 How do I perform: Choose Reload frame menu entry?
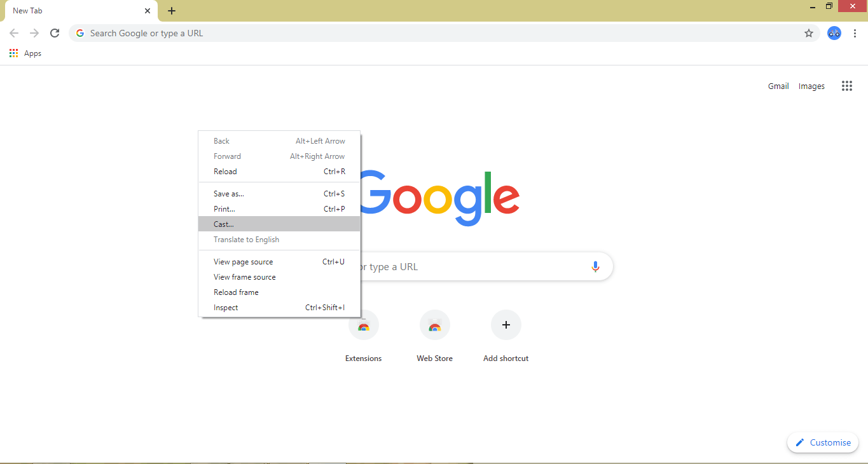279,292
